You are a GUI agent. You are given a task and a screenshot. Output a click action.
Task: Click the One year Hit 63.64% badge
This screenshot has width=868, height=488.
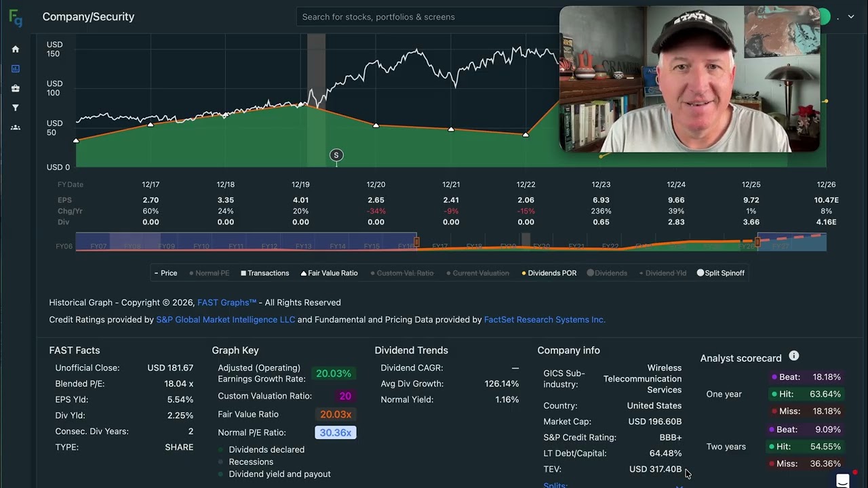[806, 394]
